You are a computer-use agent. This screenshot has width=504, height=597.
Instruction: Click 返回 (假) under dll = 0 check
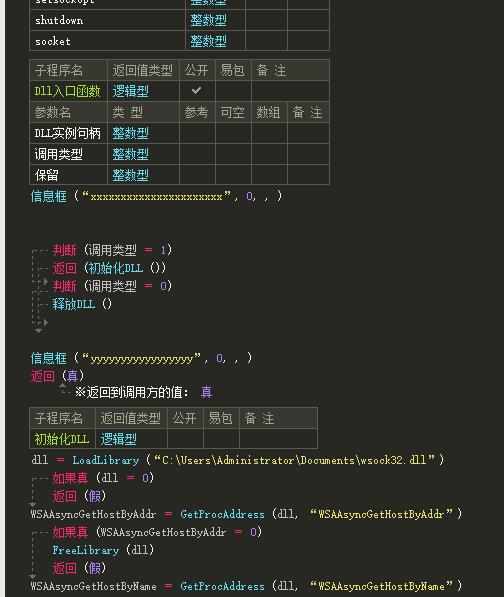(79, 496)
